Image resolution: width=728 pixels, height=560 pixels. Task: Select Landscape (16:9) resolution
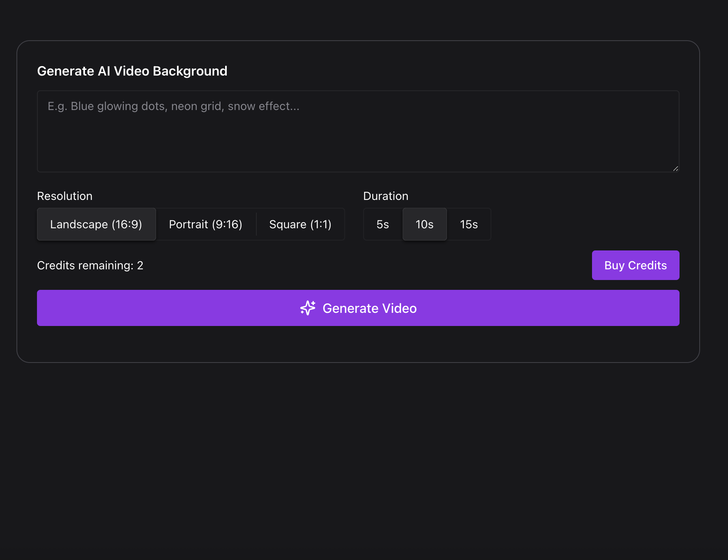tap(96, 224)
